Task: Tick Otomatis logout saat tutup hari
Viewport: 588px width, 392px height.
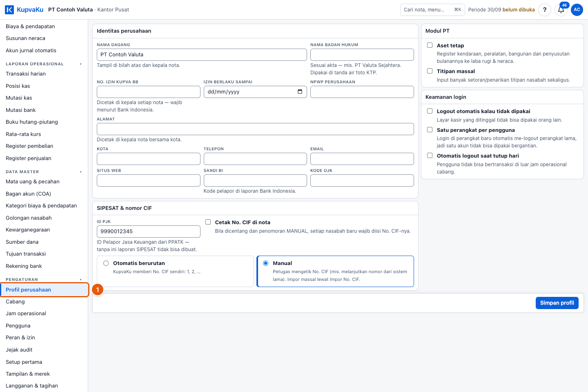Action: (x=430, y=156)
